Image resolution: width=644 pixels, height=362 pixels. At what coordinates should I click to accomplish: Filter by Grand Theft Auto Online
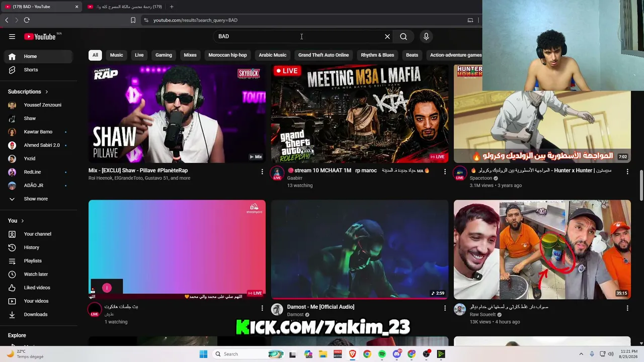coord(324,55)
